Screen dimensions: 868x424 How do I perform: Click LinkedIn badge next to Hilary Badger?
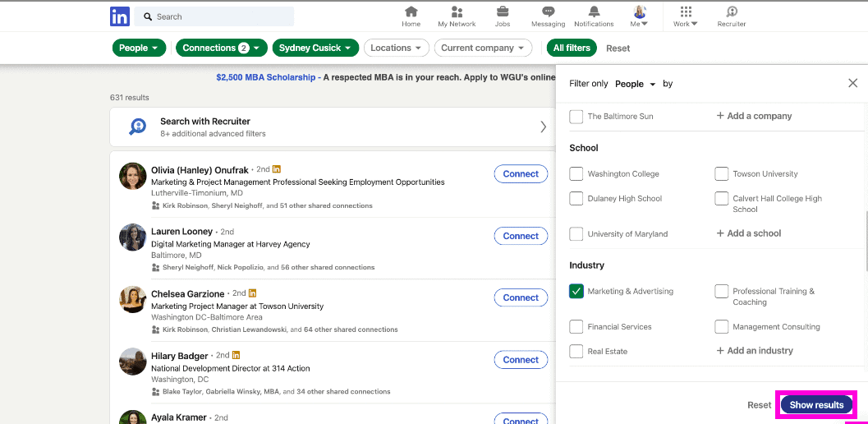236,355
